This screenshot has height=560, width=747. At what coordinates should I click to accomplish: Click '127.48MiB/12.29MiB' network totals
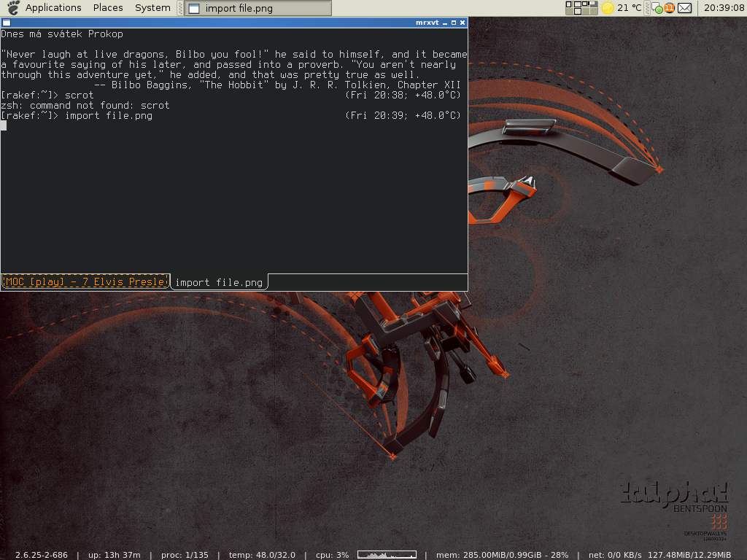click(x=689, y=555)
